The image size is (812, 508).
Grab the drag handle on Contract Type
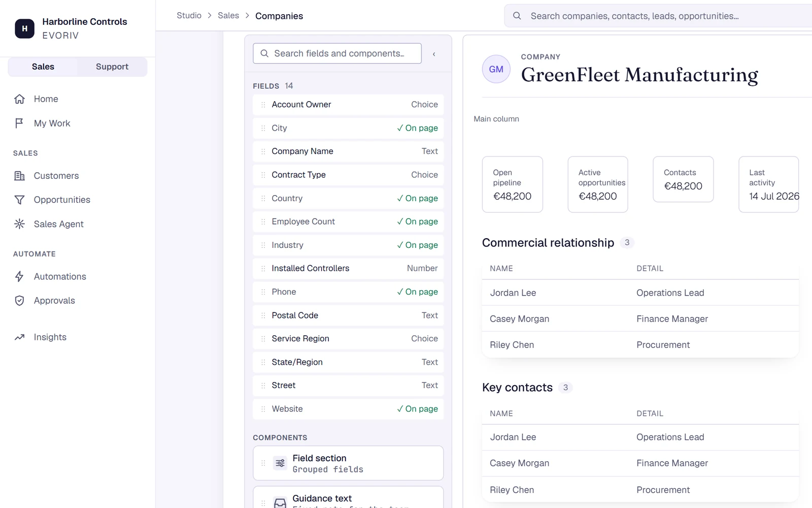pyautogui.click(x=263, y=175)
